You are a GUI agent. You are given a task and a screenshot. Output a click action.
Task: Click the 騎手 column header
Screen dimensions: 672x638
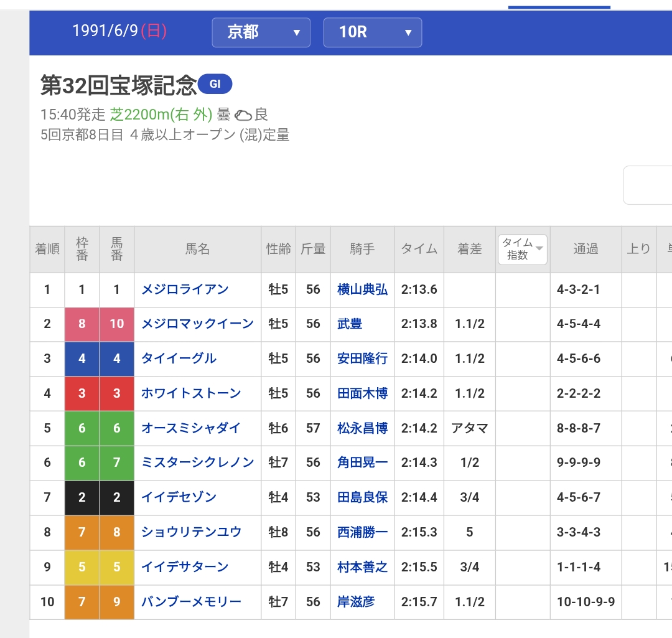point(362,249)
